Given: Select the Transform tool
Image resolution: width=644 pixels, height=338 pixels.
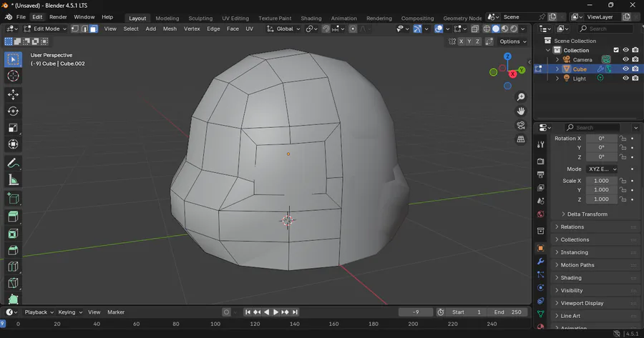Looking at the screenshot, I should click(x=13, y=144).
